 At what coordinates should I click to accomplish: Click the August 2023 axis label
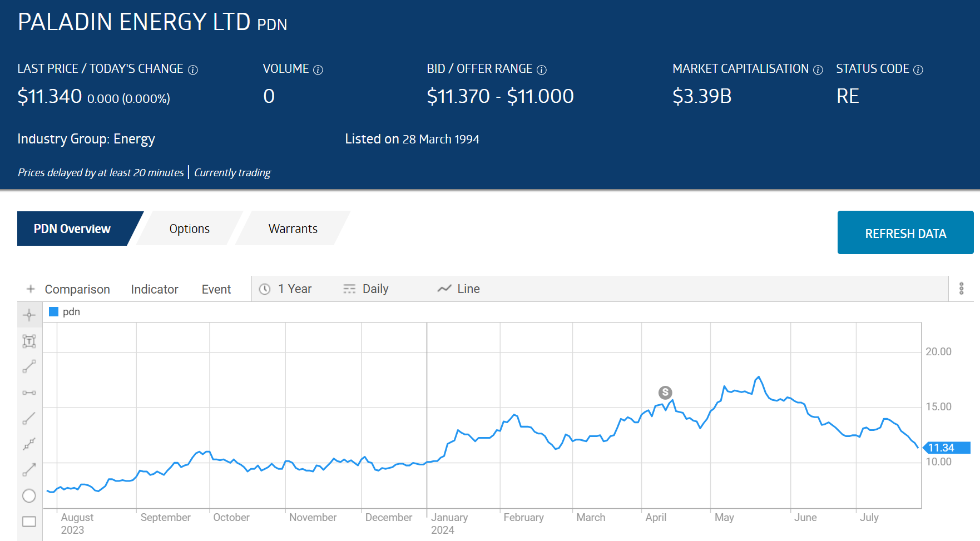point(77,524)
